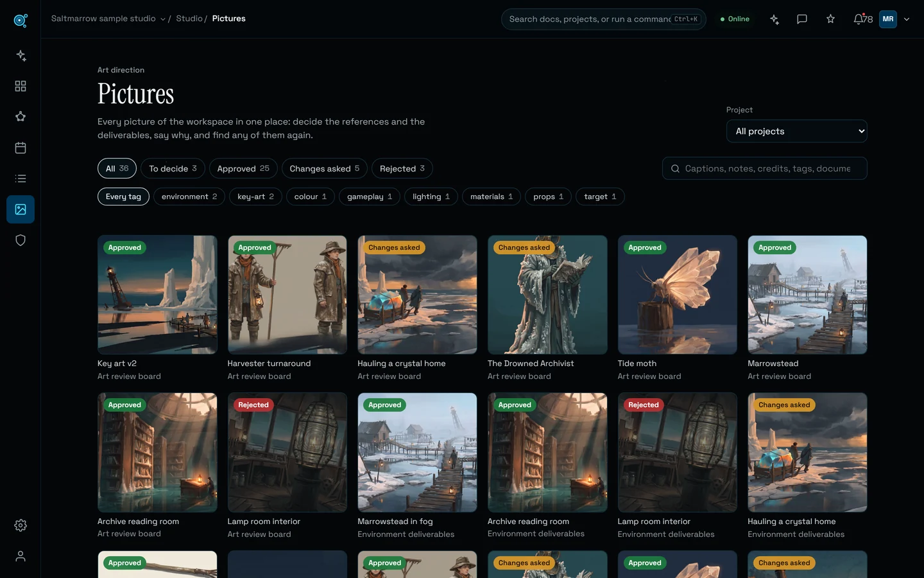The width and height of the screenshot is (924, 578).
Task: Open the user profile icon in sidebar
Action: coord(21,556)
